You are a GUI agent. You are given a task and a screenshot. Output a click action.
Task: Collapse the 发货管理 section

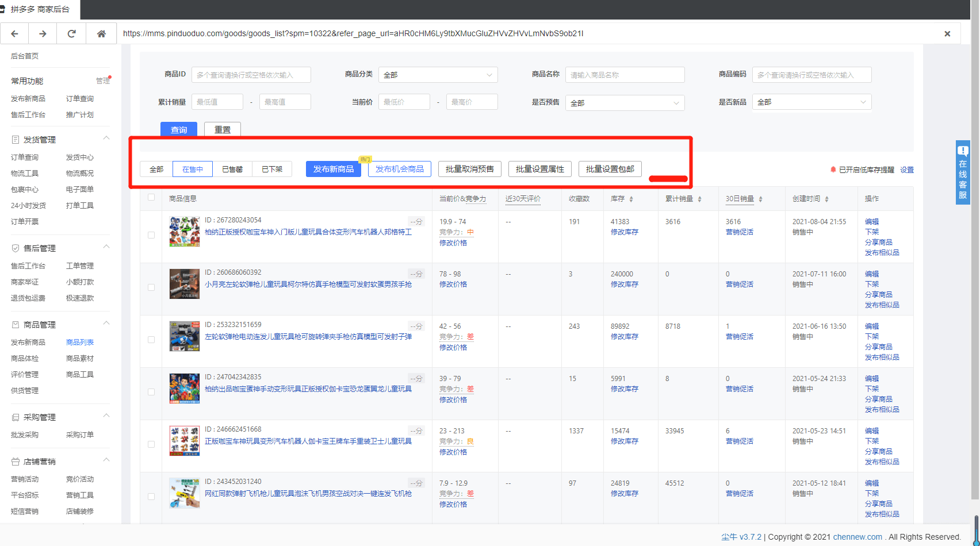[x=106, y=138]
